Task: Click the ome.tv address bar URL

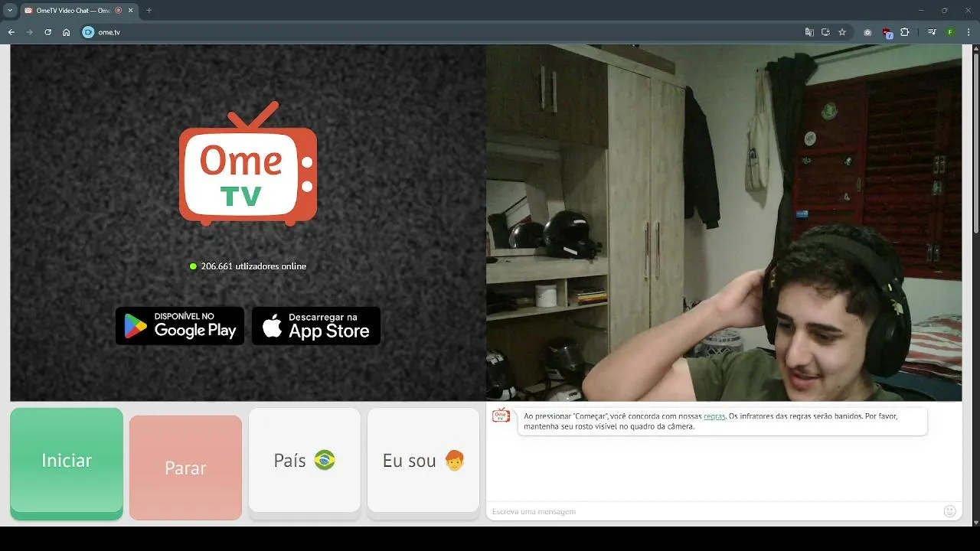Action: (x=109, y=32)
